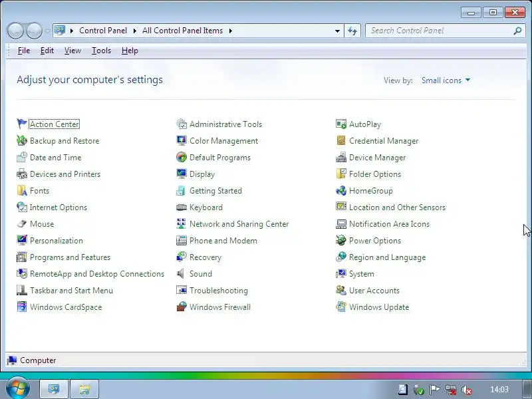The image size is (532, 399).
Task: Open the View menu
Action: click(72, 51)
